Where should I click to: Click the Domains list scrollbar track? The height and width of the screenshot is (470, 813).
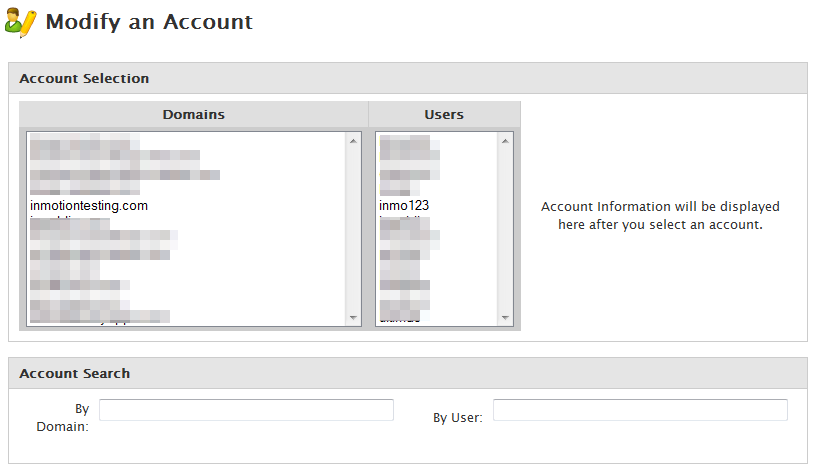pos(353,230)
